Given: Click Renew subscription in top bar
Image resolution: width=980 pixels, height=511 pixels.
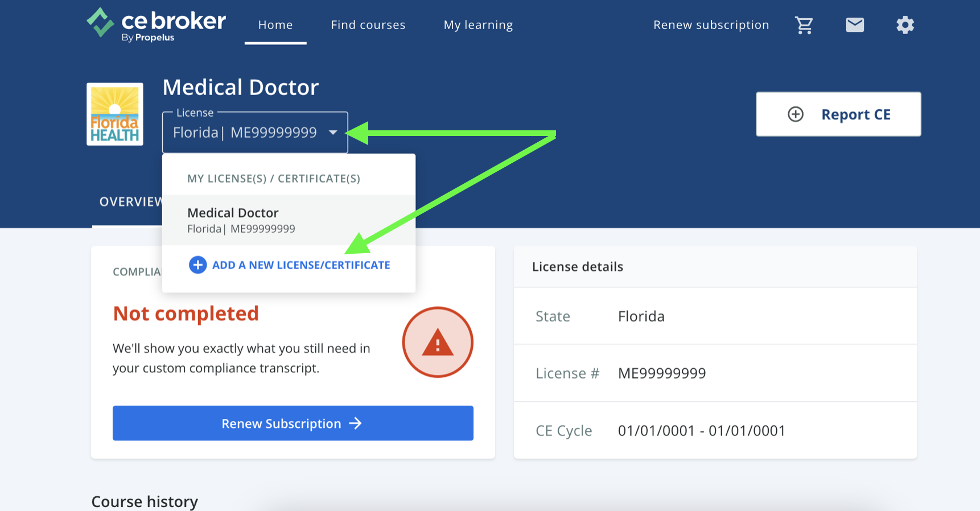Looking at the screenshot, I should pyautogui.click(x=711, y=25).
